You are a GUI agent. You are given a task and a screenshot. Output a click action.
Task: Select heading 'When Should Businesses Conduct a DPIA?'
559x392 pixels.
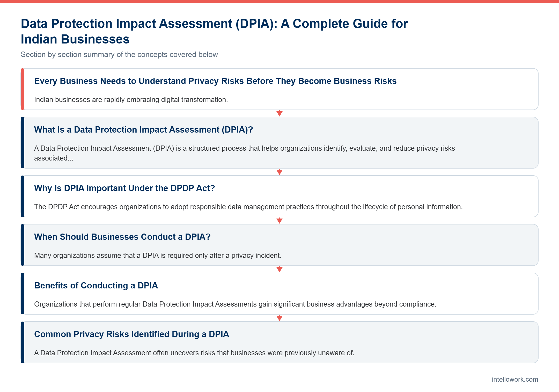point(122,237)
